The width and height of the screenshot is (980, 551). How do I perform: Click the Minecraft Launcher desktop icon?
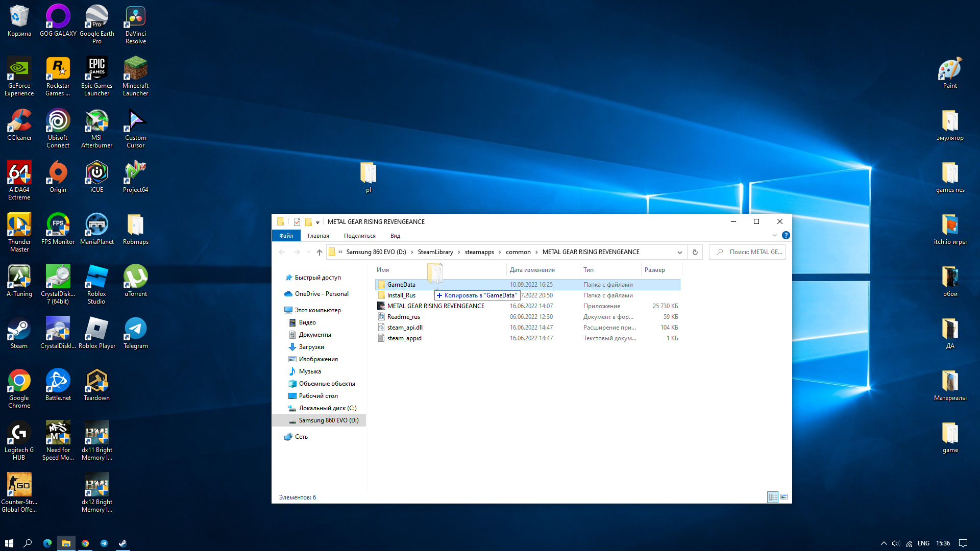point(136,77)
